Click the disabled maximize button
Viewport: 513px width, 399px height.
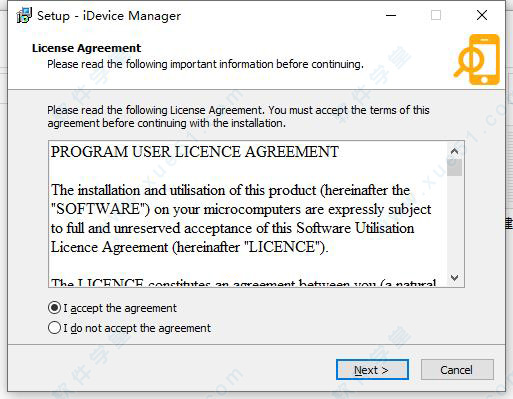(436, 15)
